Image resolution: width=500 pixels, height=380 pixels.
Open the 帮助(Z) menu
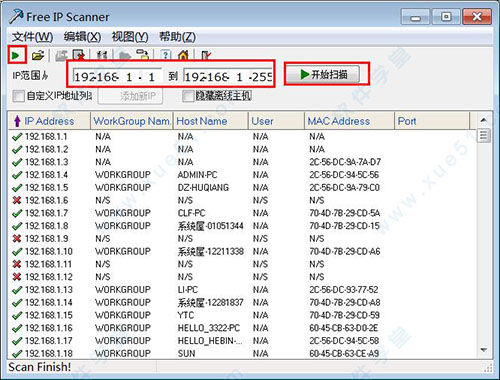[x=177, y=37]
